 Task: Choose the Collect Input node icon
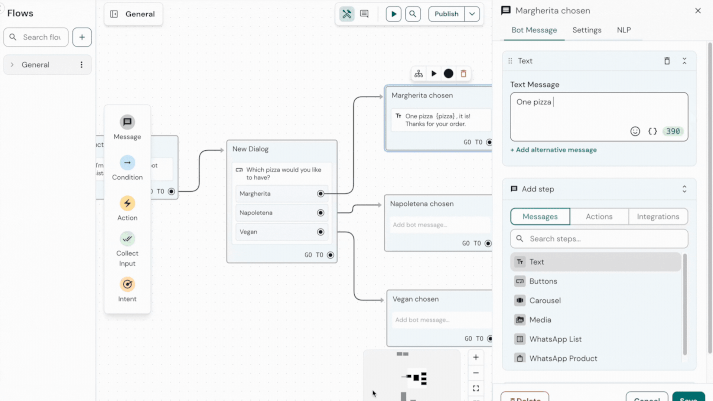[127, 239]
